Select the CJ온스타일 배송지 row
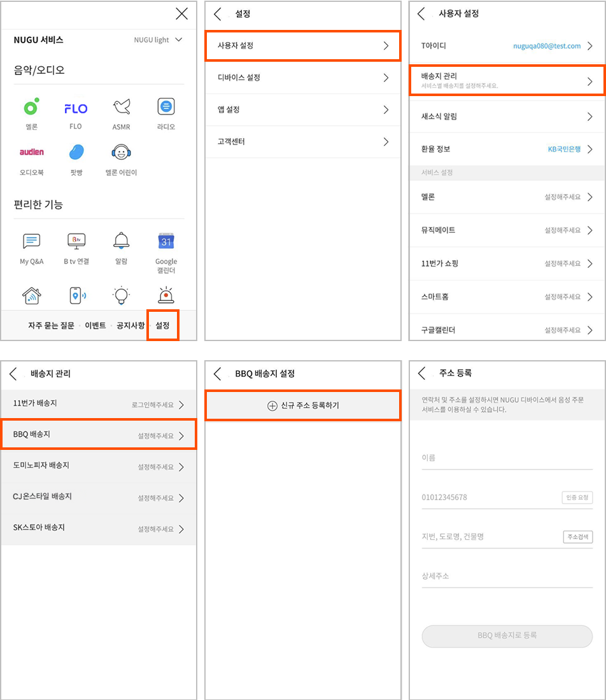 point(99,498)
